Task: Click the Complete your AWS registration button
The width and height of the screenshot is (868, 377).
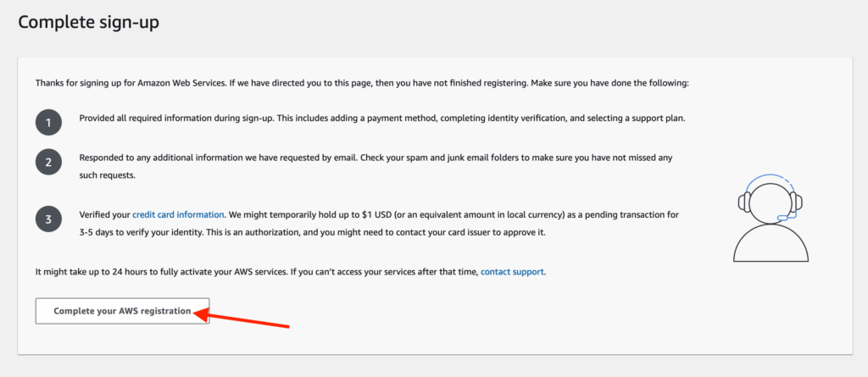Action: click(x=122, y=311)
